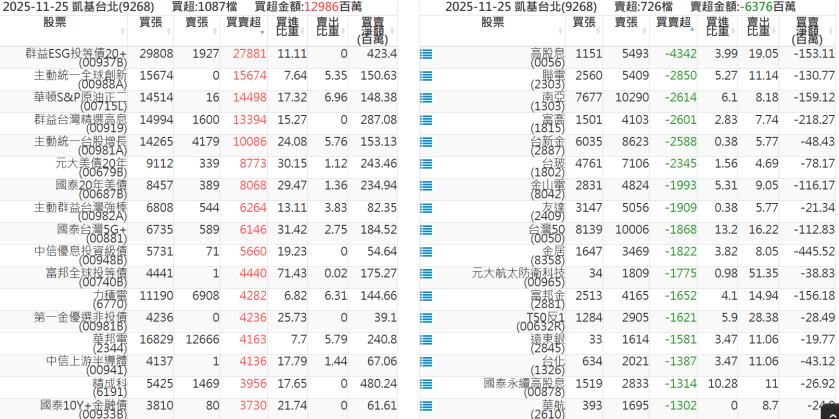Open the list icon for 友達 (2409)
Screen dimensions: 839x419
[x=426, y=208]
